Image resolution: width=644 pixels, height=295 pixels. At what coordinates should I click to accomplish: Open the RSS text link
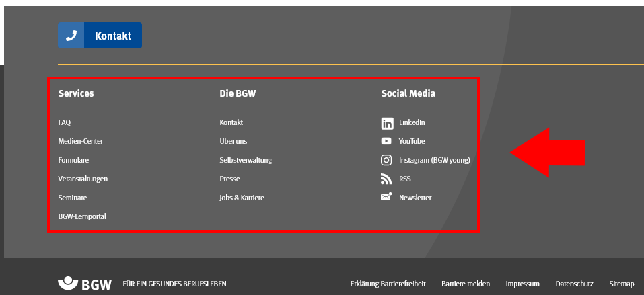(x=405, y=179)
